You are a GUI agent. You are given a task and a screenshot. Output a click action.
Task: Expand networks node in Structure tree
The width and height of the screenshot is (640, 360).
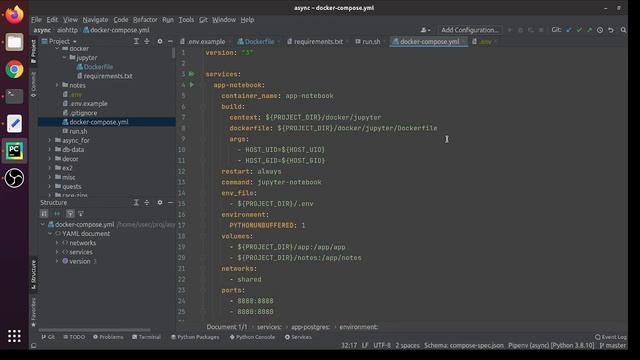(57, 243)
